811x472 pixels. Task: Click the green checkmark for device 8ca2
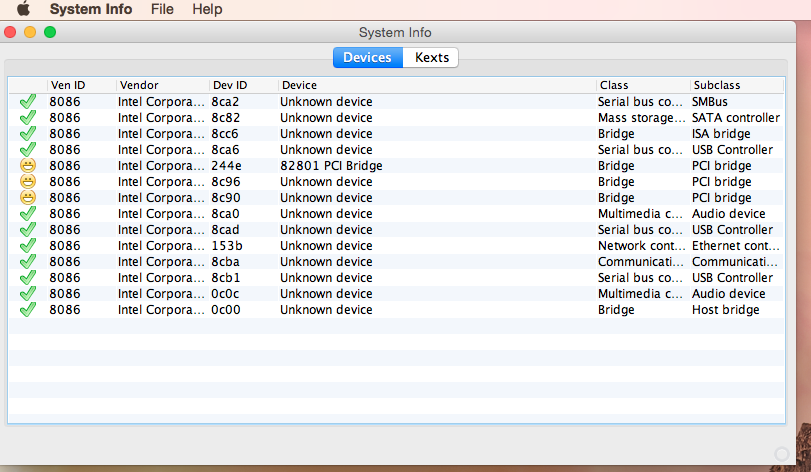(28, 102)
